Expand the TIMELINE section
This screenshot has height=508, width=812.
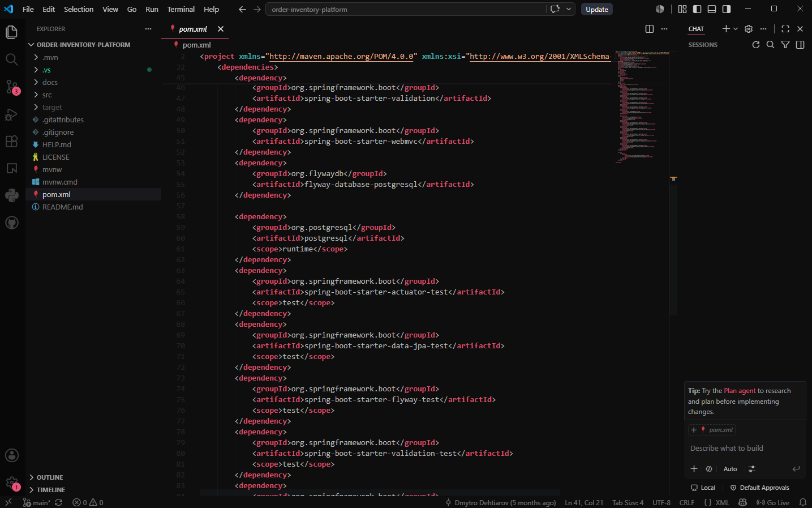pyautogui.click(x=93, y=490)
